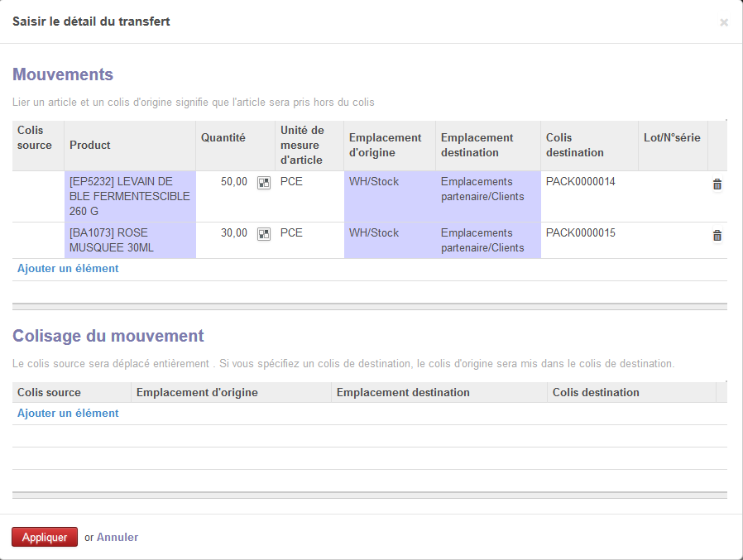Delete the LEVAIN DE BLE row
Viewport: 743px width, 560px height.
[717, 184]
